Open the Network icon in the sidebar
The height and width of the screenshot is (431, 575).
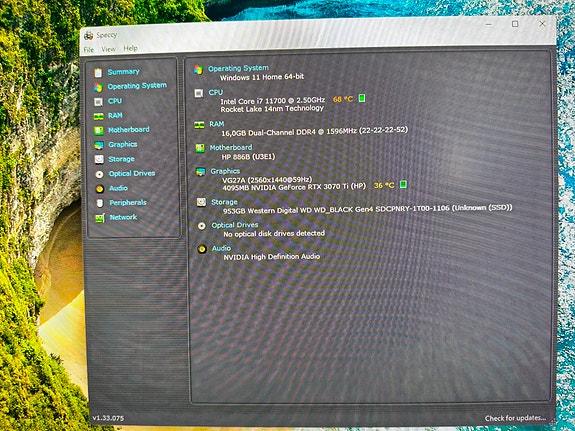coord(100,218)
